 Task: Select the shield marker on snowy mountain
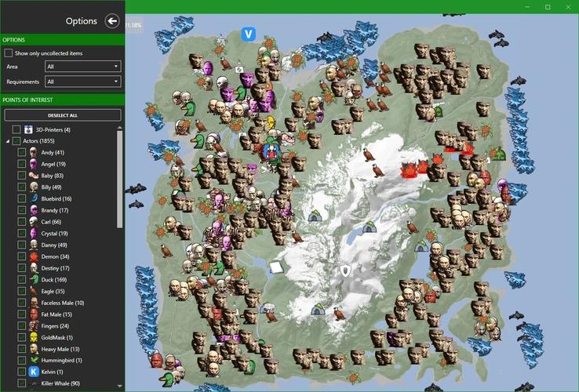point(344,270)
